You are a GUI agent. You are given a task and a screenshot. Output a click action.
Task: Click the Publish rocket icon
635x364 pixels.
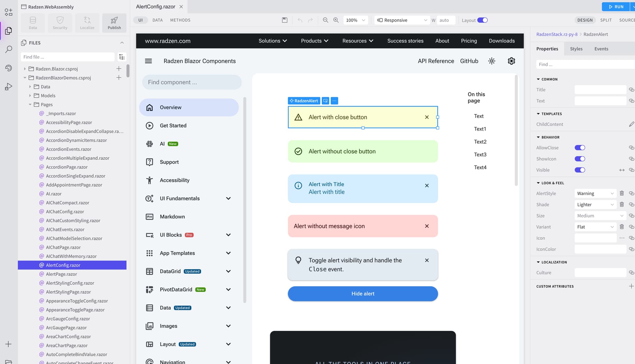coord(114,20)
